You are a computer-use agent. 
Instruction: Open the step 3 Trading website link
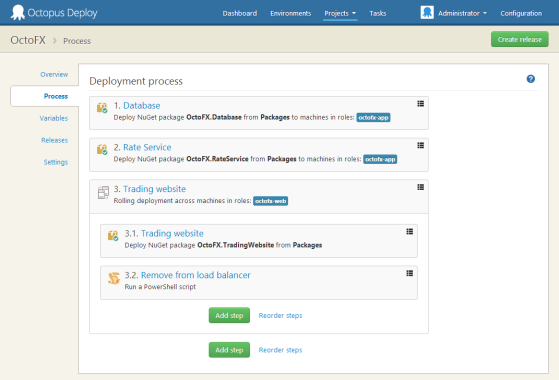pos(154,189)
